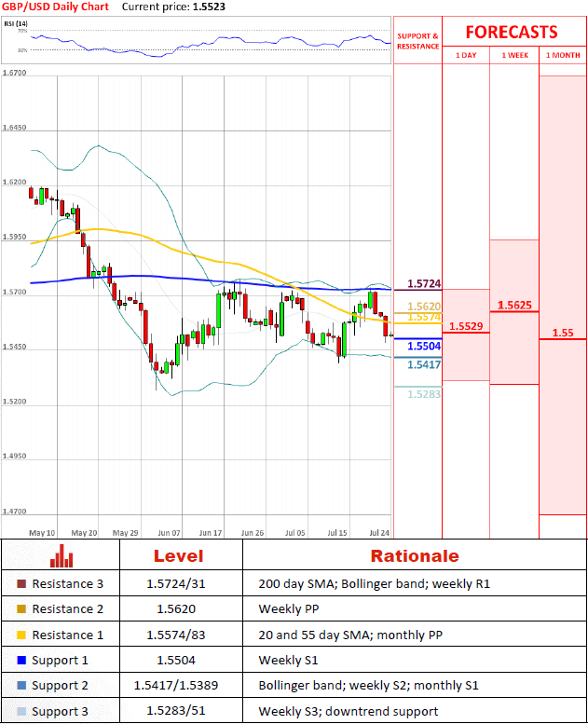
Task: Click the 1.6700 price axis label
Action: click(x=14, y=73)
